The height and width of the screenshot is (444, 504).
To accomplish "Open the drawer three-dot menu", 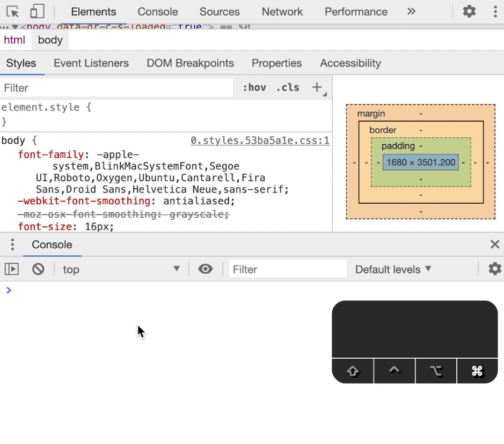I will (x=12, y=245).
